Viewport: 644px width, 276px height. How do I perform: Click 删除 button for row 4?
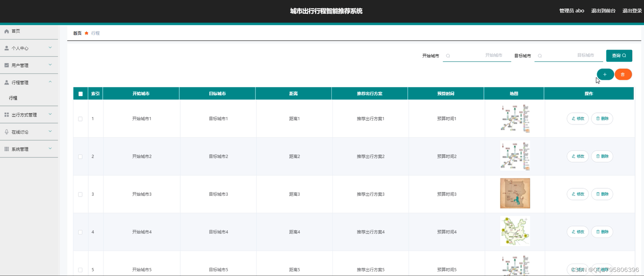pyautogui.click(x=602, y=232)
